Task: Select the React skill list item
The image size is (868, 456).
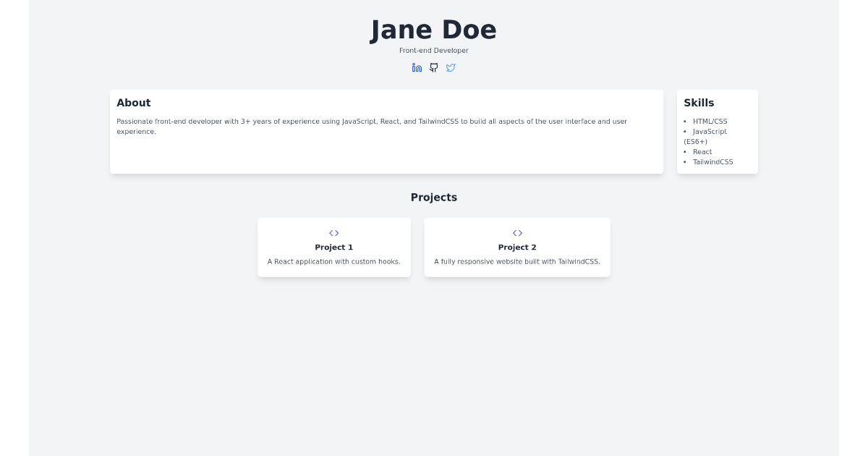Action: click(x=702, y=151)
